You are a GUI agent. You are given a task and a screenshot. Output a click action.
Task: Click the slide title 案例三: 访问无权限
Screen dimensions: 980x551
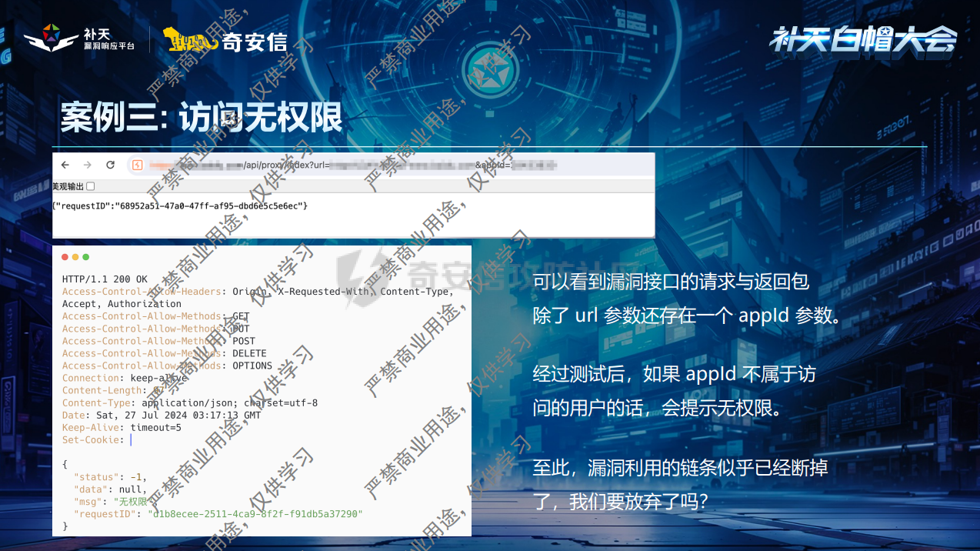point(202,117)
